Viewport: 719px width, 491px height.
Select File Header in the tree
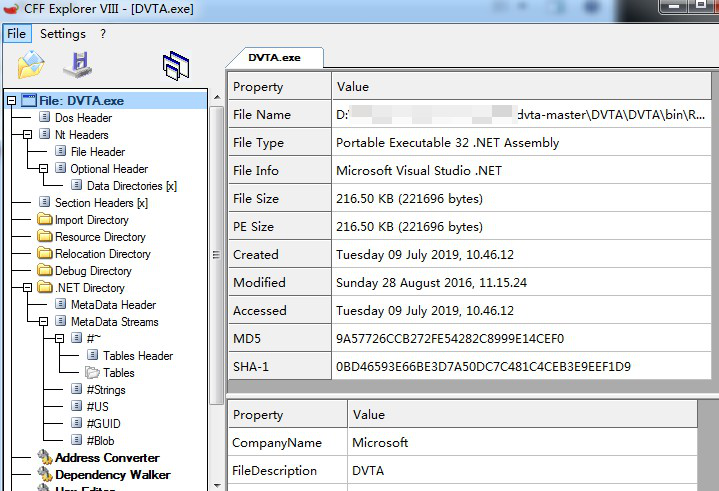pyautogui.click(x=98, y=152)
